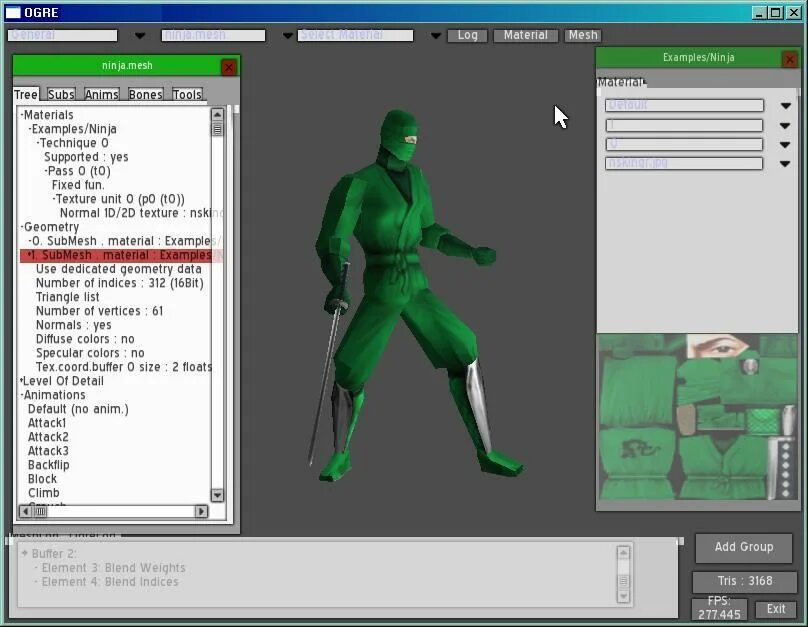Select the Attack3 animation
Viewport: 808px width, 627px height.
point(48,451)
